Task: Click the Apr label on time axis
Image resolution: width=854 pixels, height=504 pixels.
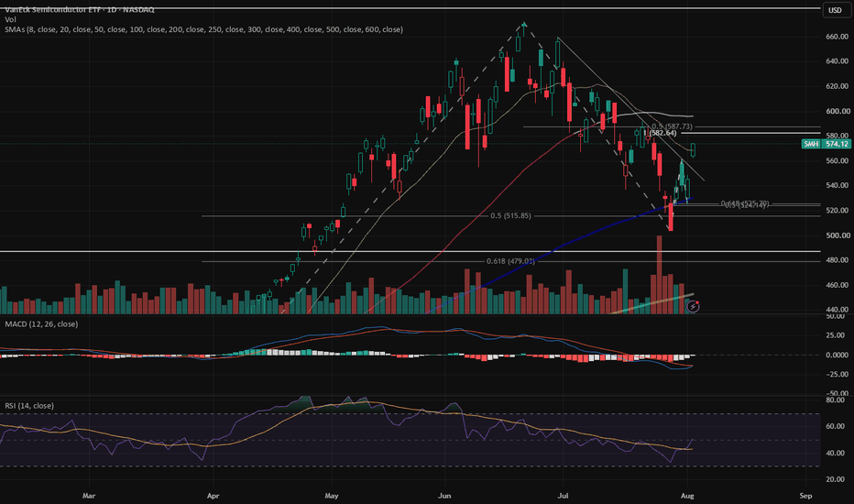Action: click(213, 496)
